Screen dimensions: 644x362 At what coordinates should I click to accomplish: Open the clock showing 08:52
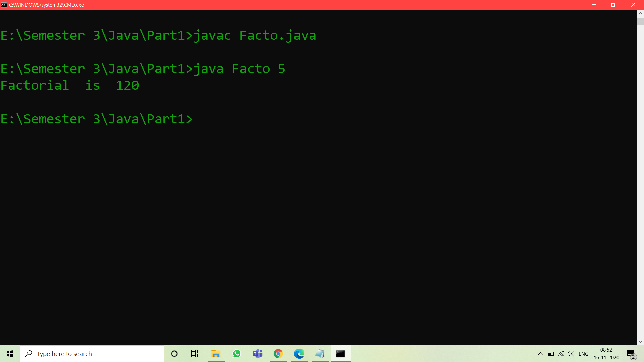click(x=606, y=354)
